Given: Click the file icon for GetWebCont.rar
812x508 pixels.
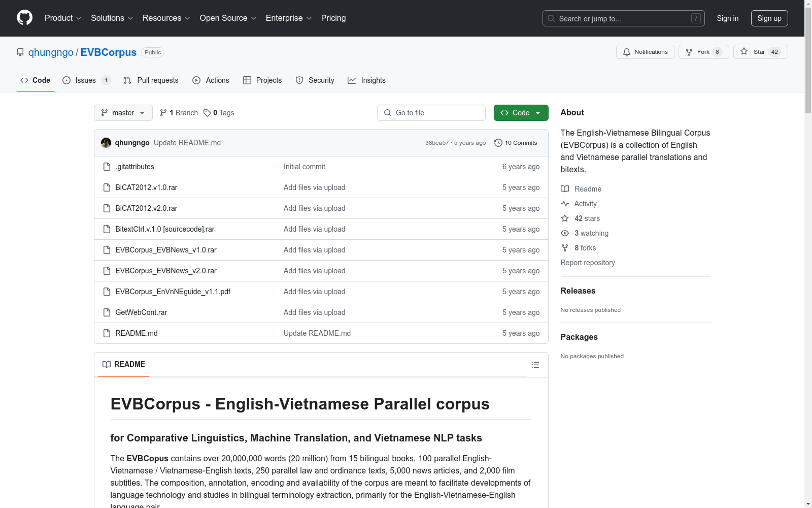Looking at the screenshot, I should (107, 312).
